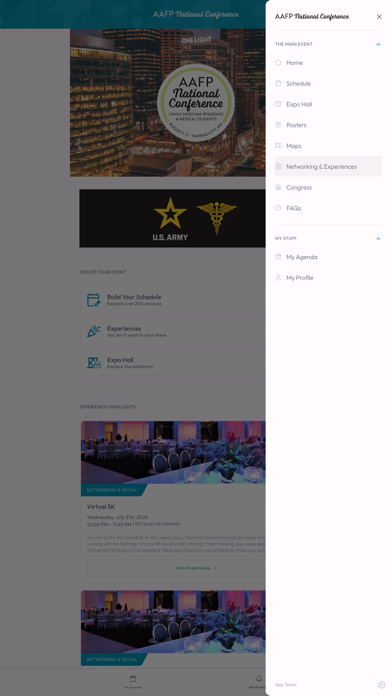The width and height of the screenshot is (392, 696).
Task: Click the Virtual 5K title text
Action: pyautogui.click(x=101, y=506)
